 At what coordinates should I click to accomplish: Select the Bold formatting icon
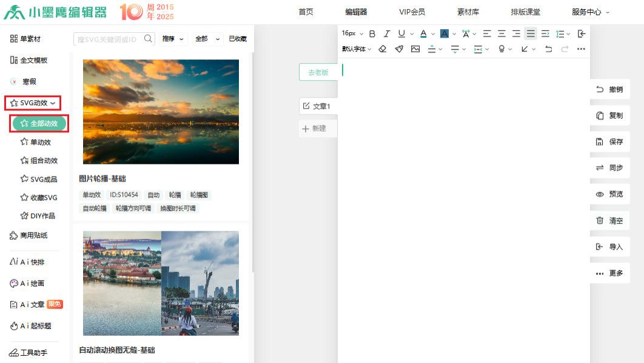coord(372,34)
